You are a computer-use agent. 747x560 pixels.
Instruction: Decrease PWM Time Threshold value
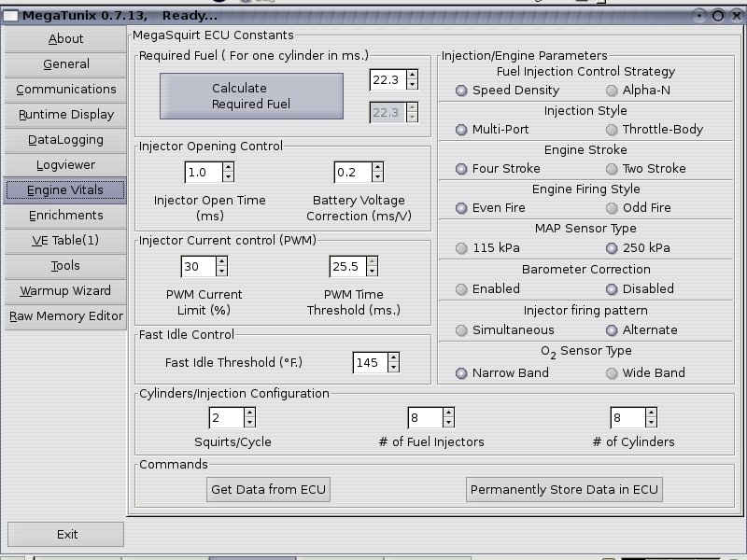point(372,272)
